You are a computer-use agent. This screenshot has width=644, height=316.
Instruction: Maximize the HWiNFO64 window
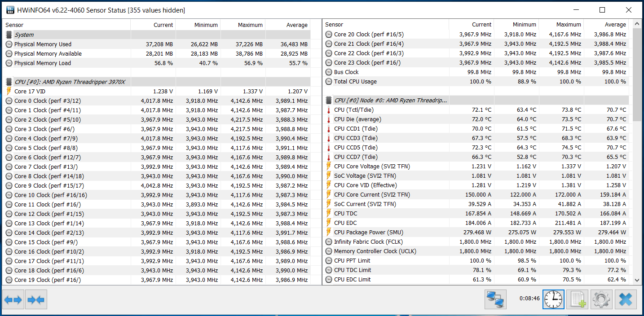click(602, 10)
